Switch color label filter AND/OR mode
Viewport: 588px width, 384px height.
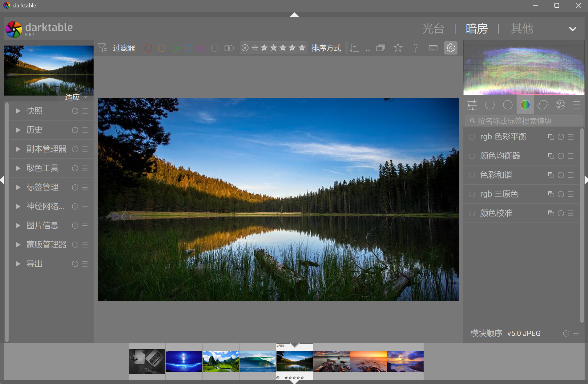point(229,48)
